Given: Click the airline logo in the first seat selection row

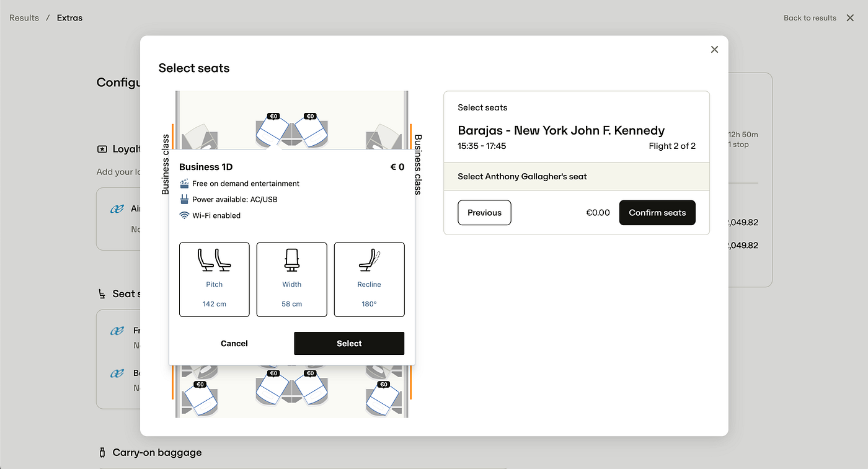Looking at the screenshot, I should tap(117, 331).
